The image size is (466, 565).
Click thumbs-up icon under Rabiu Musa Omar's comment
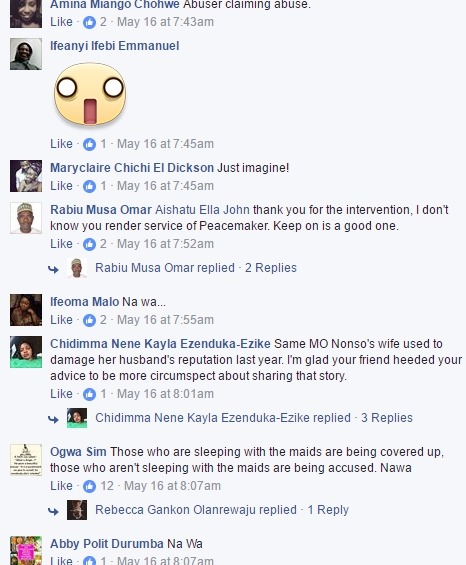click(x=89, y=244)
